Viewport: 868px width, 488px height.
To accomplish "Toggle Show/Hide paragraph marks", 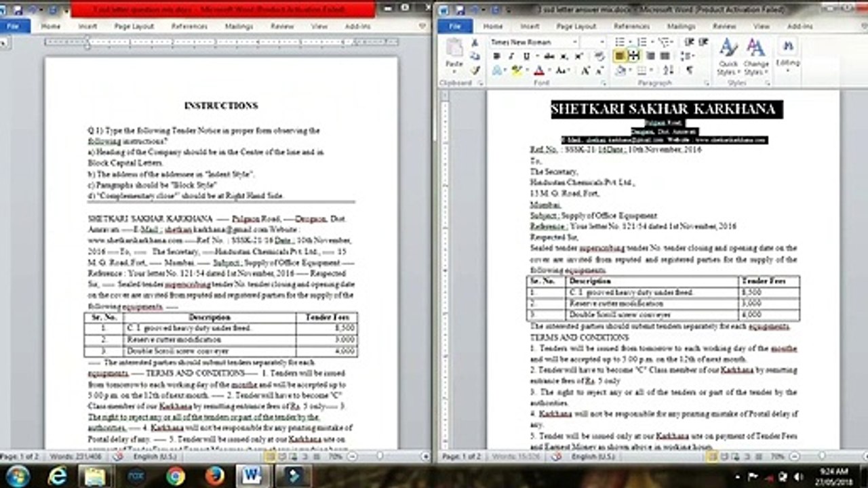I will [x=690, y=70].
